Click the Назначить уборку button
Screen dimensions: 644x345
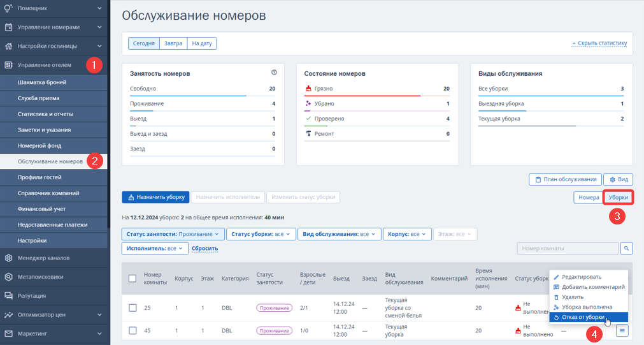click(x=155, y=197)
